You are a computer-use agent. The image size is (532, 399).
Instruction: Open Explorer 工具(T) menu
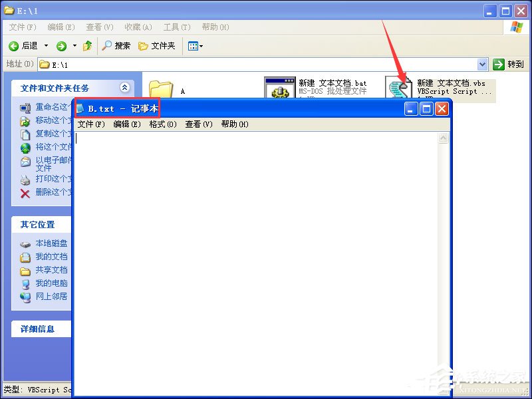177,27
